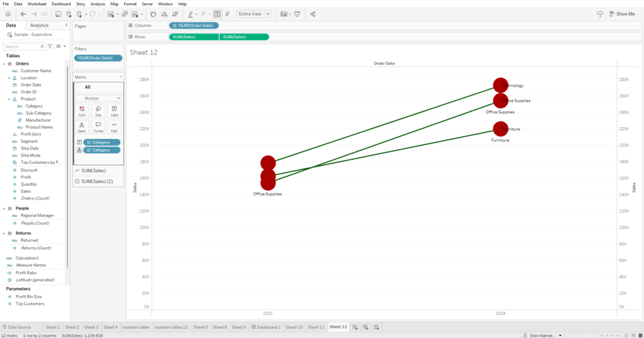This screenshot has width=644, height=338.
Task: Click the Save icon in the toolbar
Action: point(58,14)
